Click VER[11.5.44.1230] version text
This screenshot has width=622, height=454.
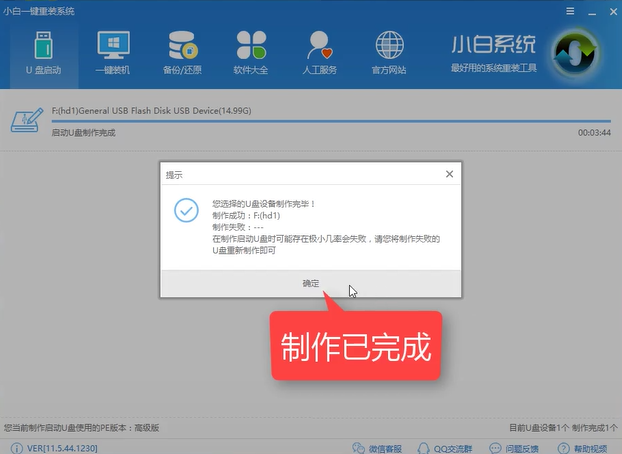click(x=62, y=448)
